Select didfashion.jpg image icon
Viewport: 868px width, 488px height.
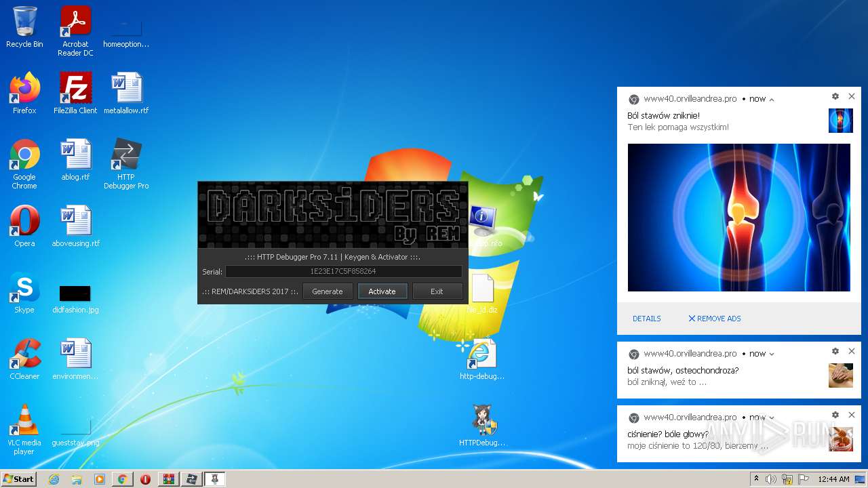75,298
